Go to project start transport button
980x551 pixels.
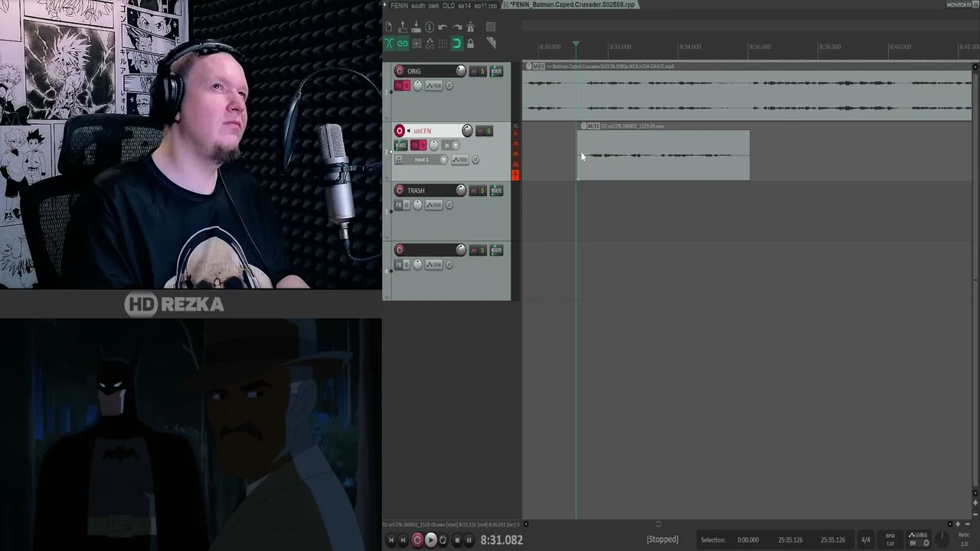pyautogui.click(x=390, y=540)
